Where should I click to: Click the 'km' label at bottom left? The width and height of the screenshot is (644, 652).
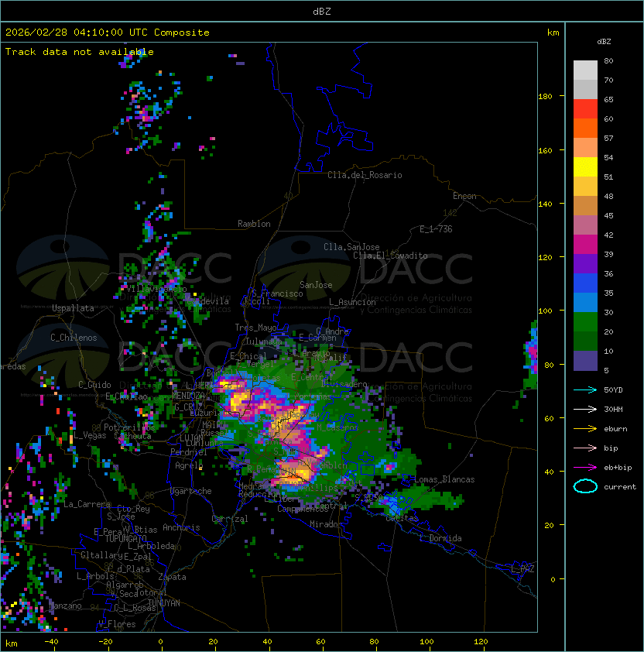point(12,643)
